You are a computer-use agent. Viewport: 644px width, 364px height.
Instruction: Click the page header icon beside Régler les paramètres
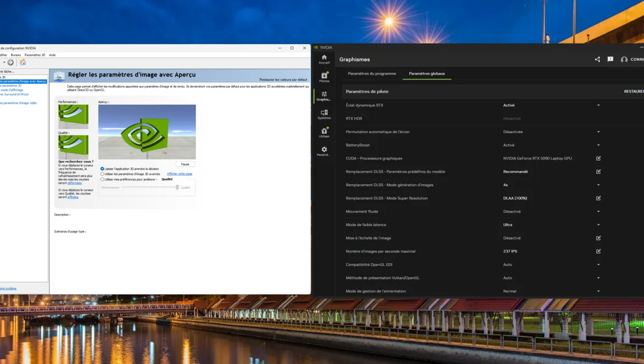click(59, 76)
